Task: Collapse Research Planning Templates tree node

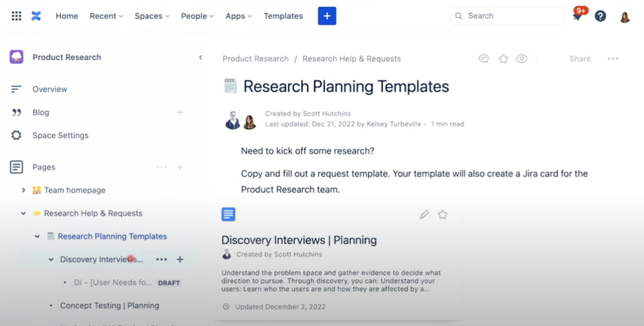Action: 37,236
